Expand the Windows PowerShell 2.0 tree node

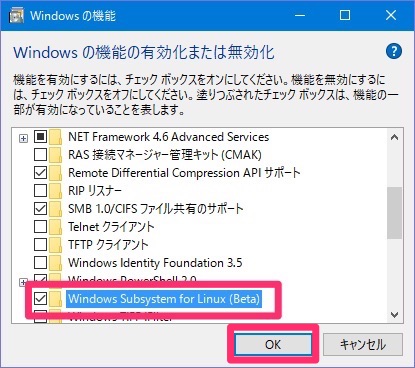click(x=23, y=282)
